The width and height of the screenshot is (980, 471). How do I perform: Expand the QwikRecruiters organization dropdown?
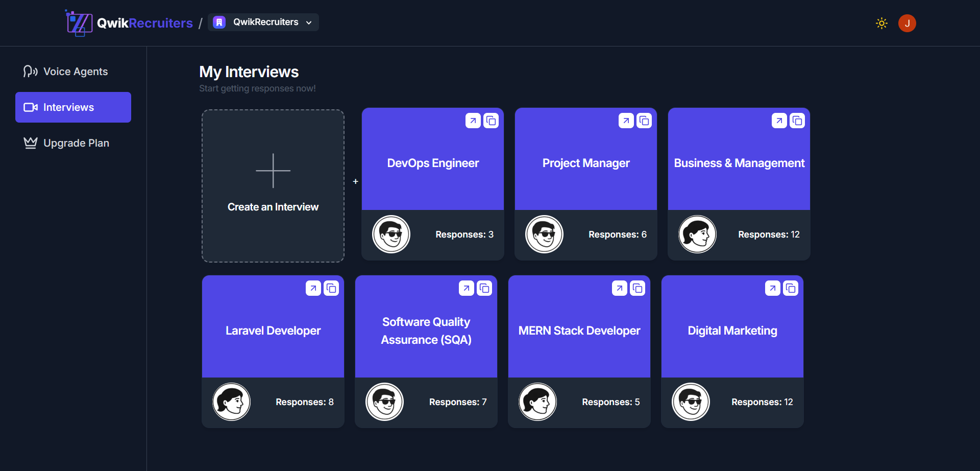(x=263, y=22)
